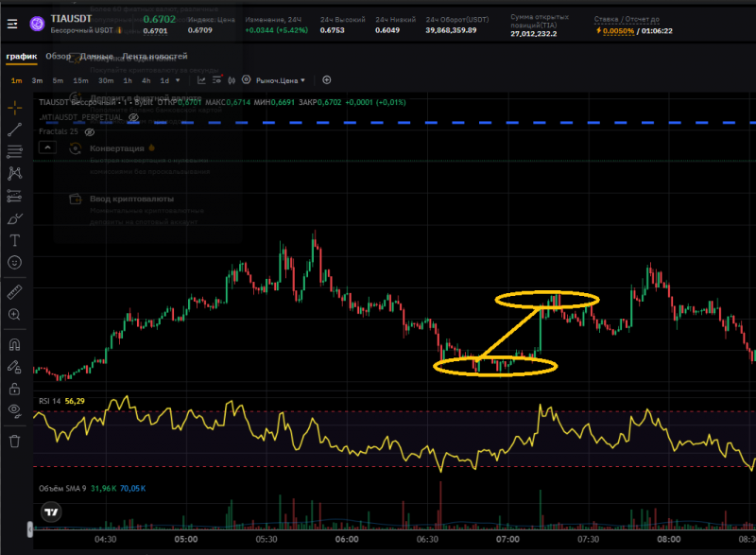Click the 24ч Оборот value 39,868,359.89
Screen dimensions: 756x555
[451, 30]
